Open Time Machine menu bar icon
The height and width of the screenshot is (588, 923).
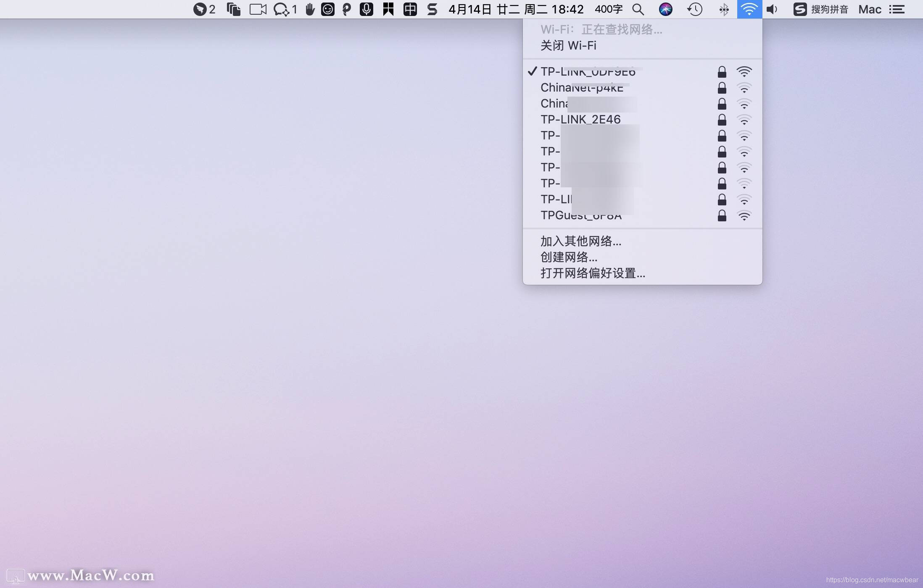coord(695,9)
